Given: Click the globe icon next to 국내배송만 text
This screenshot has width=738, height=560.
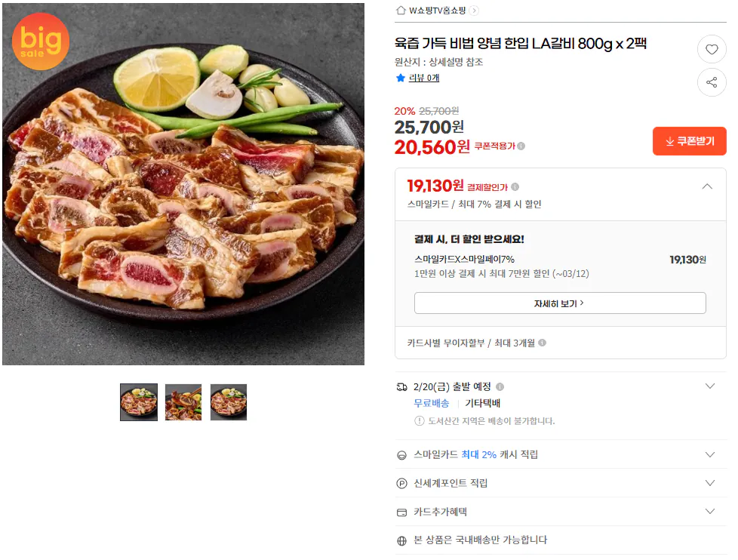Looking at the screenshot, I should pos(401,541).
